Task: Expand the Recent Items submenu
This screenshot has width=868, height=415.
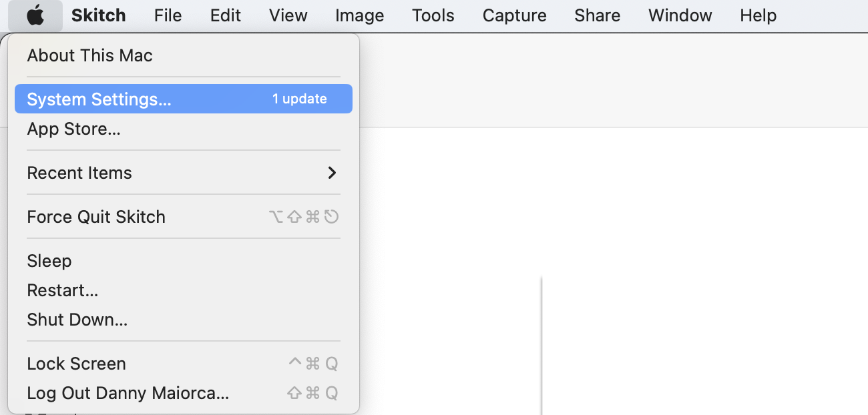Action: [184, 173]
